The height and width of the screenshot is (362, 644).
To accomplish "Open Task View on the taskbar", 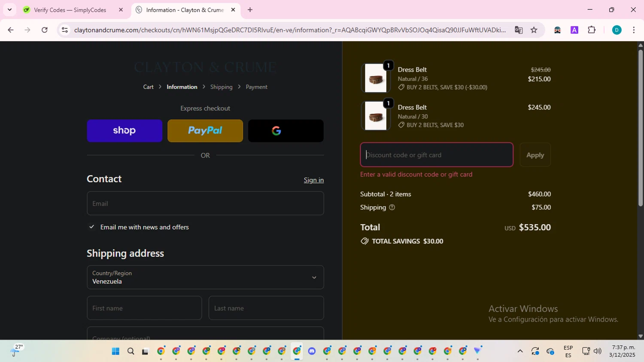I will coord(145,351).
